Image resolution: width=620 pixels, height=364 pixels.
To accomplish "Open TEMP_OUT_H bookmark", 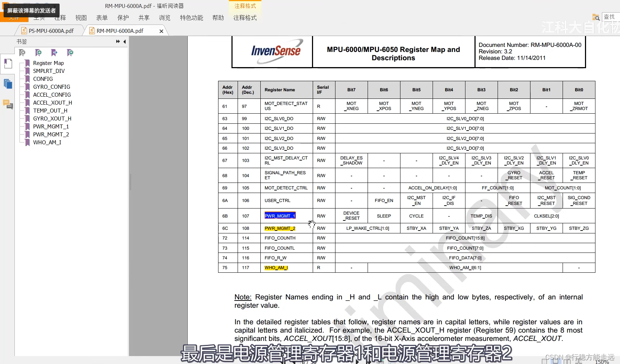I will (x=50, y=111).
